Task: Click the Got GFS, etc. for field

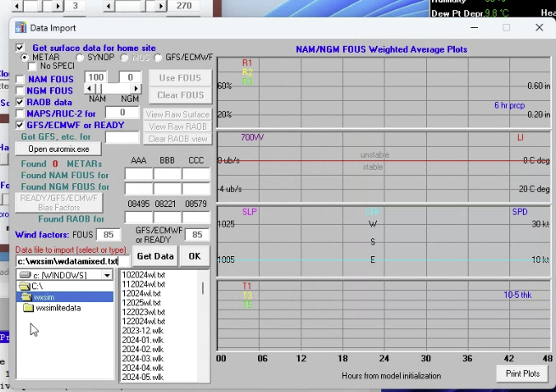Action: tap(122, 137)
